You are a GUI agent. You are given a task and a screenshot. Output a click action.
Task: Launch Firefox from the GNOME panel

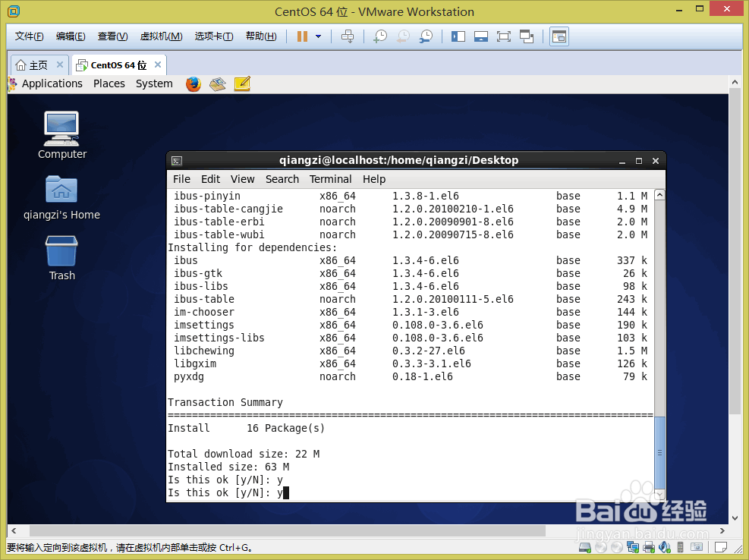(193, 84)
